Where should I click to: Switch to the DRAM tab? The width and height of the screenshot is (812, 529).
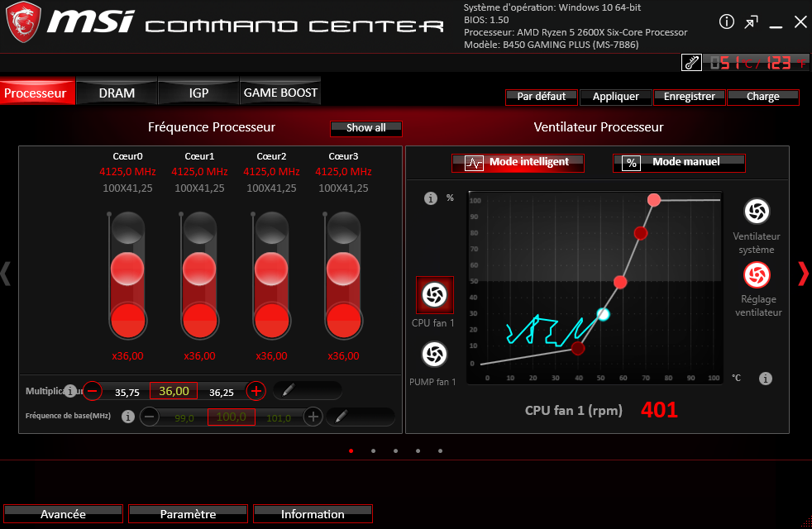tap(117, 92)
